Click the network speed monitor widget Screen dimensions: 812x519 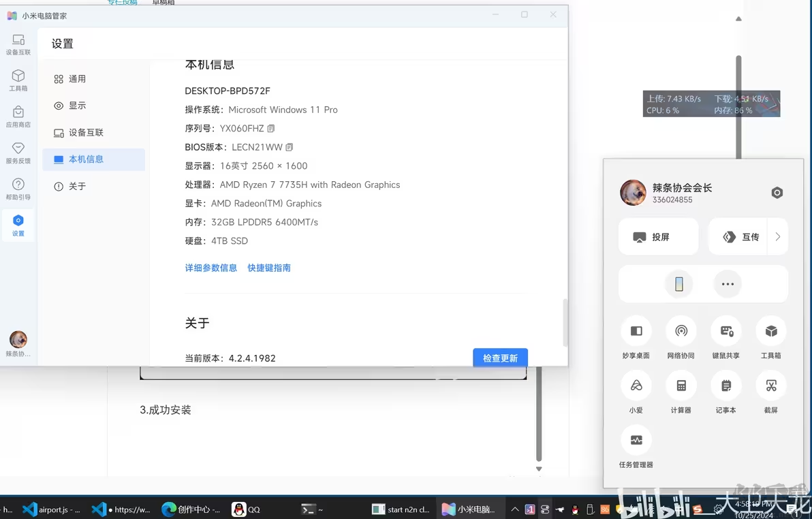coord(711,104)
